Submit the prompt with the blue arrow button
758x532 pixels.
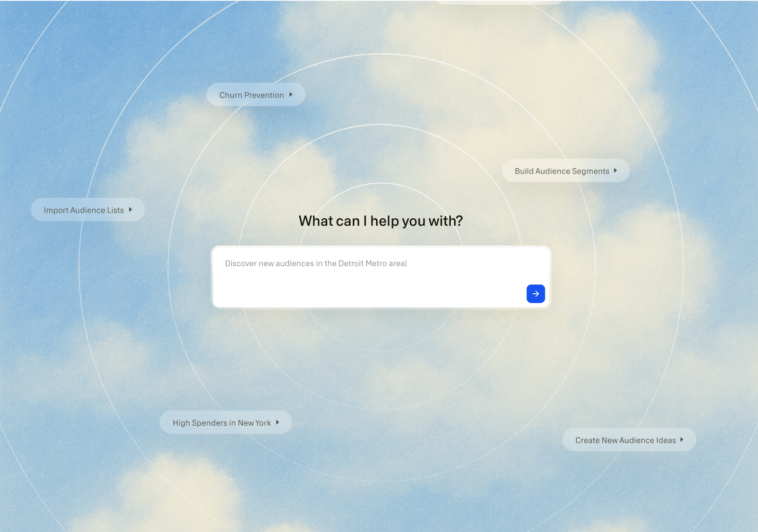tap(536, 294)
